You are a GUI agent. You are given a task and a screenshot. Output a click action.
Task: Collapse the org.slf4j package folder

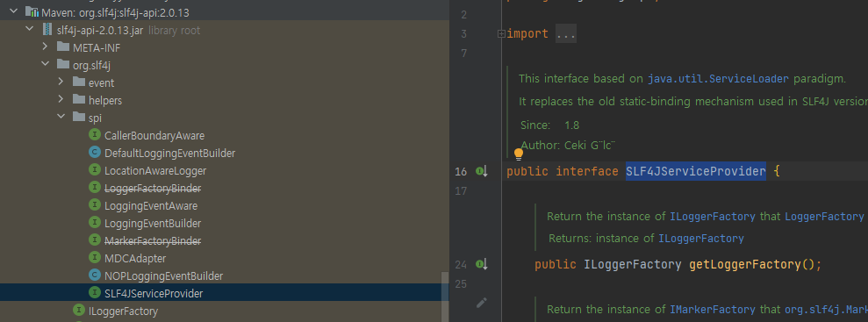pyautogui.click(x=46, y=65)
